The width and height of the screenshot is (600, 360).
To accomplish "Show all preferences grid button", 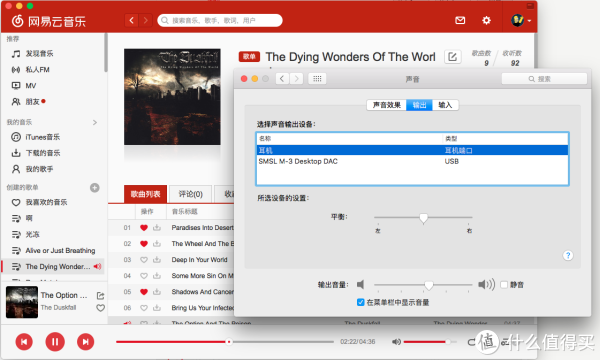I will coord(317,79).
